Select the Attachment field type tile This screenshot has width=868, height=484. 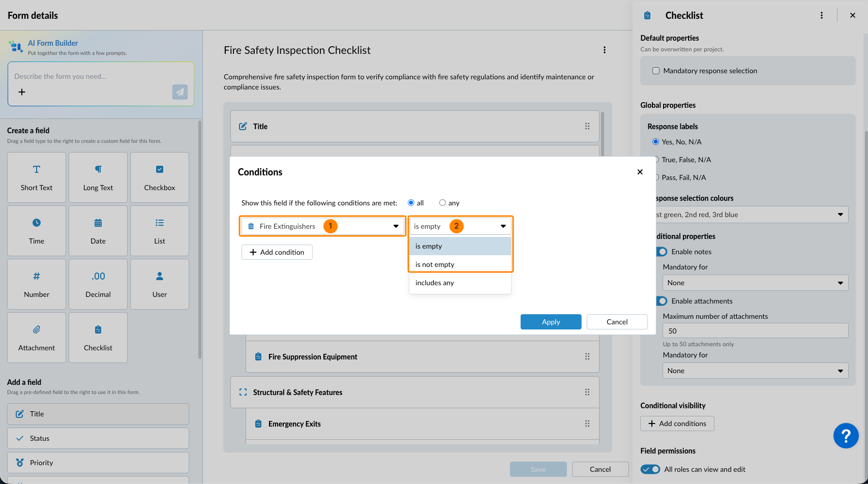[x=37, y=338]
